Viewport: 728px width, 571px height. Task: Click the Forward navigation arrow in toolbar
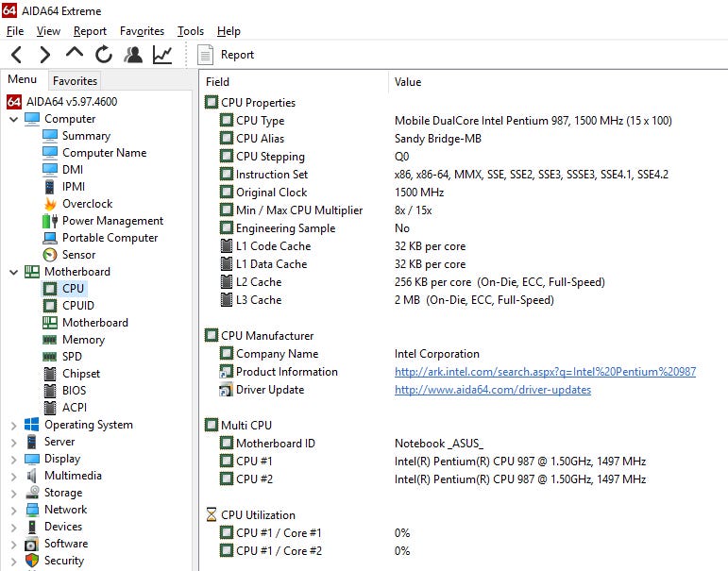point(44,55)
